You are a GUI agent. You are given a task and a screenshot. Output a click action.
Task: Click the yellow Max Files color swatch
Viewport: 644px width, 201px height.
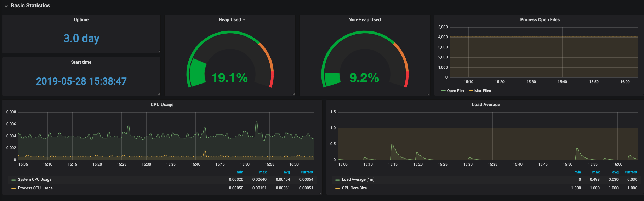471,91
